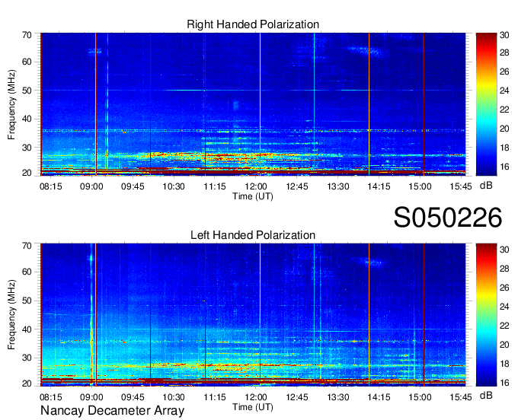
Task: Click the 70 MHz tick on the upper plot
Action: pyautogui.click(x=27, y=35)
